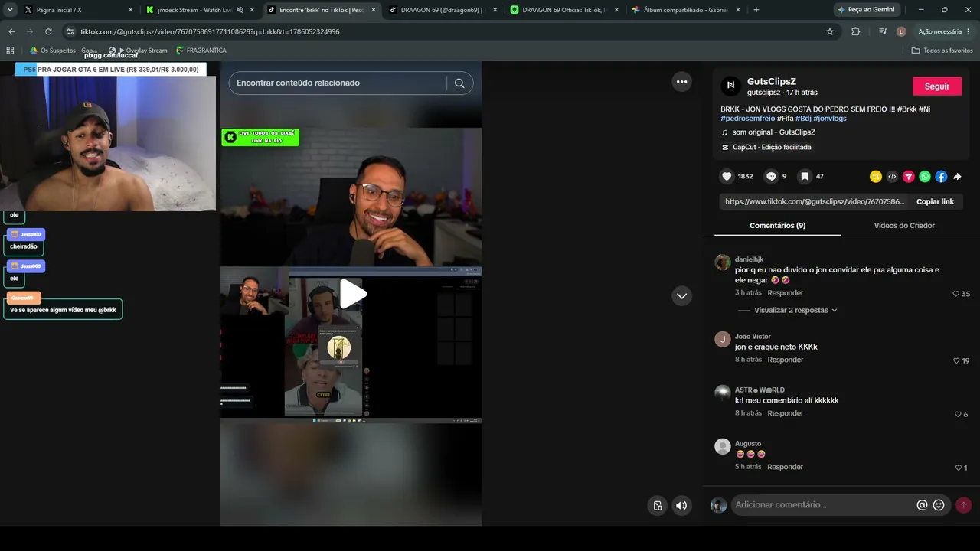
Task: Reload the page with the refresh icon
Action: (48, 31)
